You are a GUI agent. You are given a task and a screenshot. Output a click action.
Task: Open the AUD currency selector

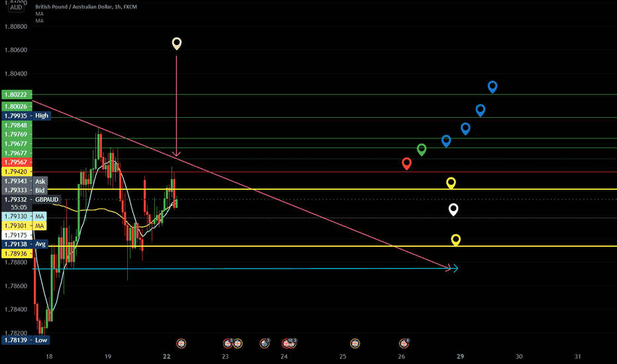(16, 7)
